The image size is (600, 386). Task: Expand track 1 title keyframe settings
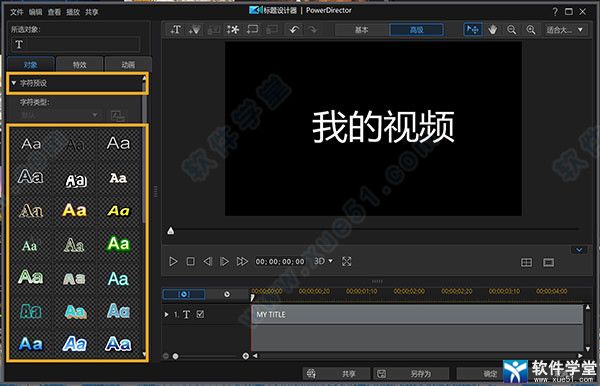166,314
